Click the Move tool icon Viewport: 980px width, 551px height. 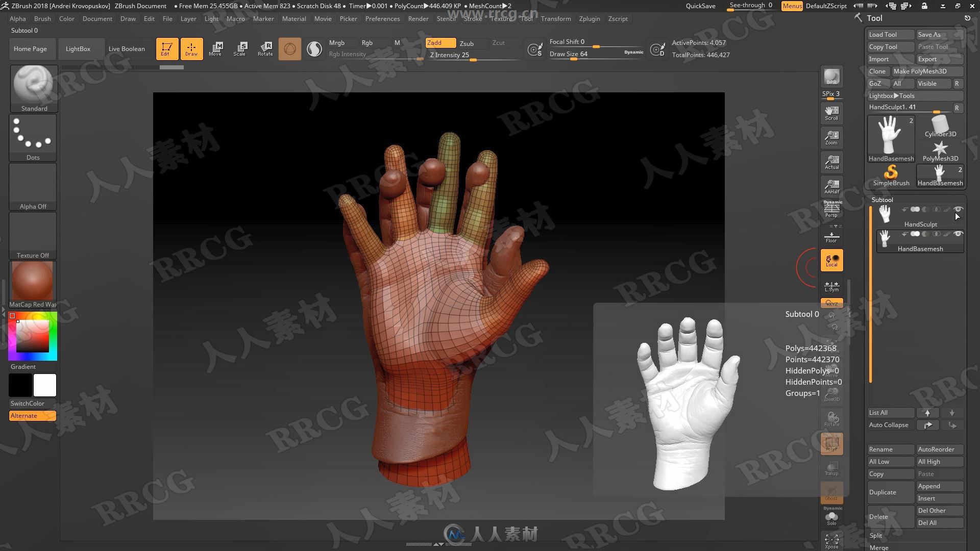(216, 48)
